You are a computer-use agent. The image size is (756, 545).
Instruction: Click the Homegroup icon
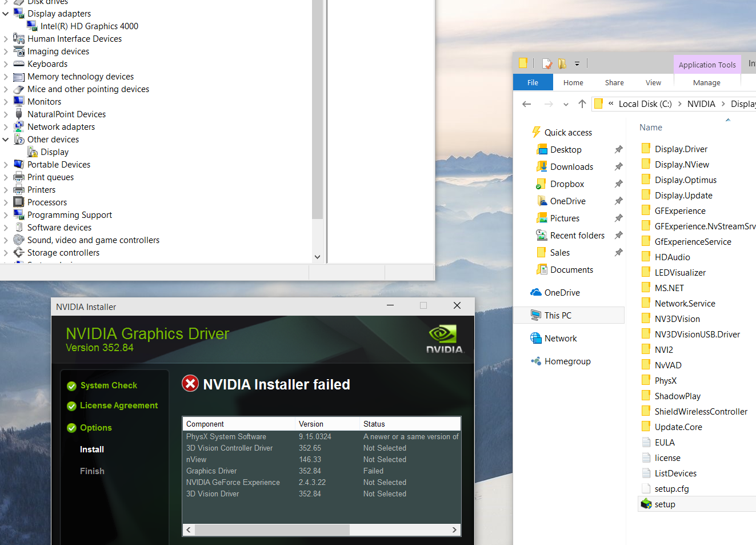point(536,361)
